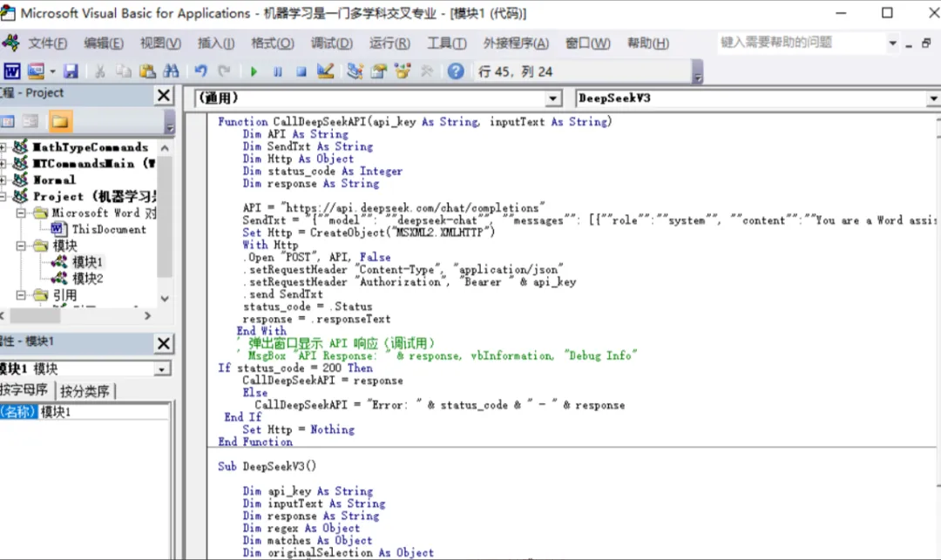The height and width of the screenshot is (560, 941).
Task: Undo last edit with blue arrow
Action: pyautogui.click(x=200, y=71)
